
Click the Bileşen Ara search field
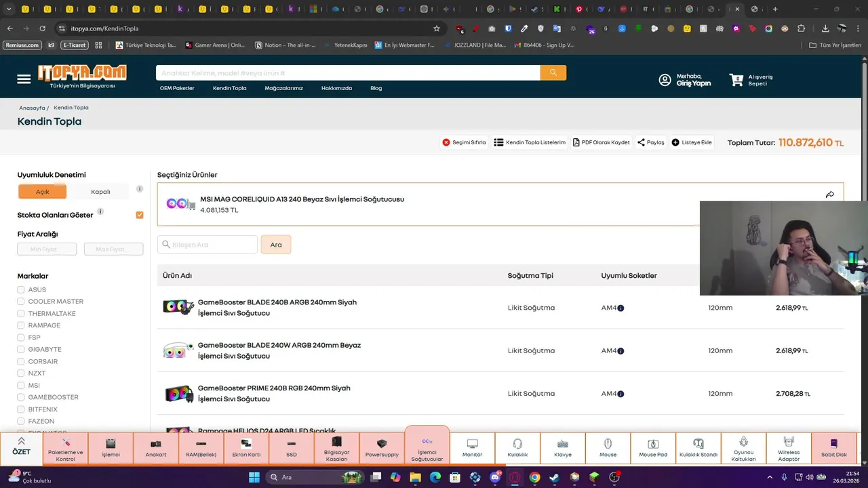[x=208, y=245]
